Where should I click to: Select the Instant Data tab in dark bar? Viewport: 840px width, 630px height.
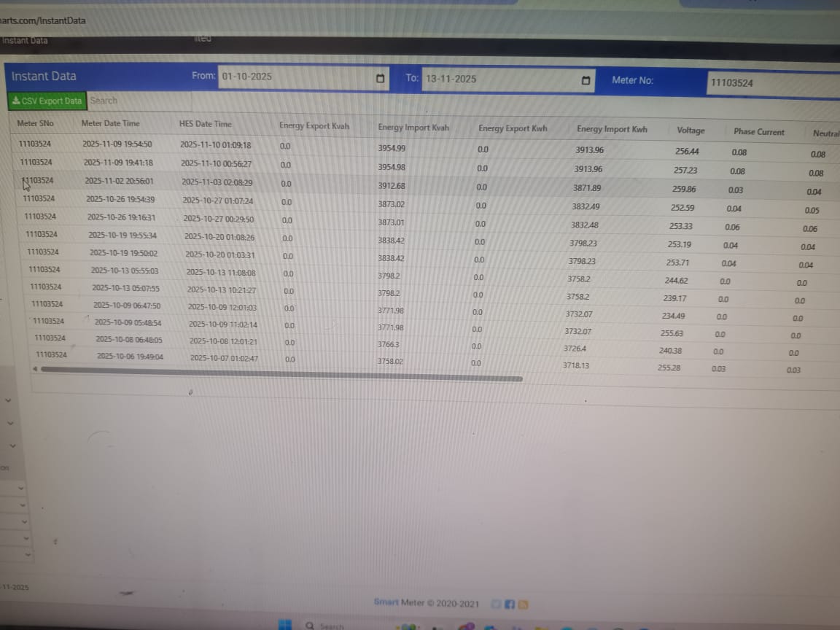tap(24, 41)
